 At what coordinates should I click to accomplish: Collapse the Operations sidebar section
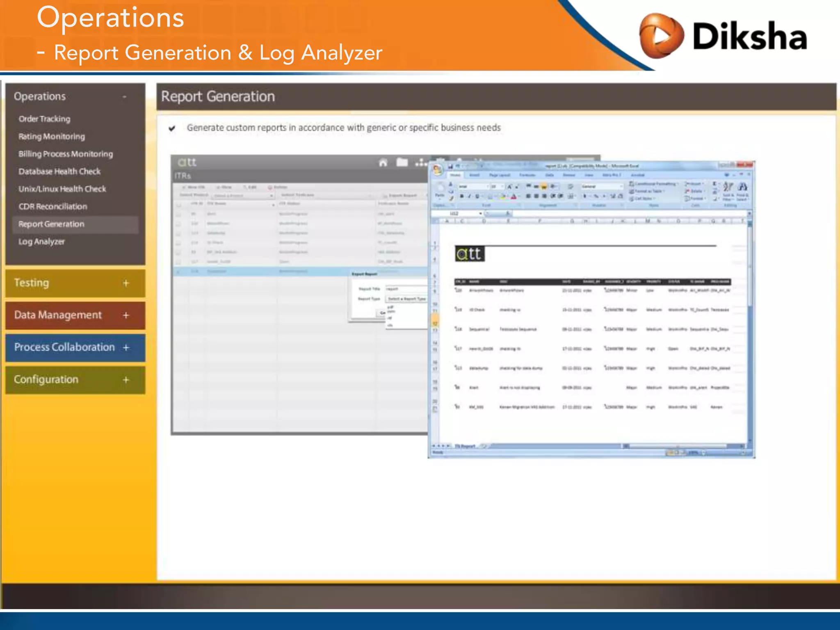click(x=124, y=97)
